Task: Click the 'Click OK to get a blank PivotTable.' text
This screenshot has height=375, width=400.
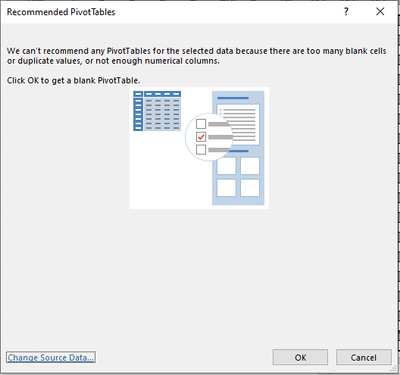Action: 73,80
